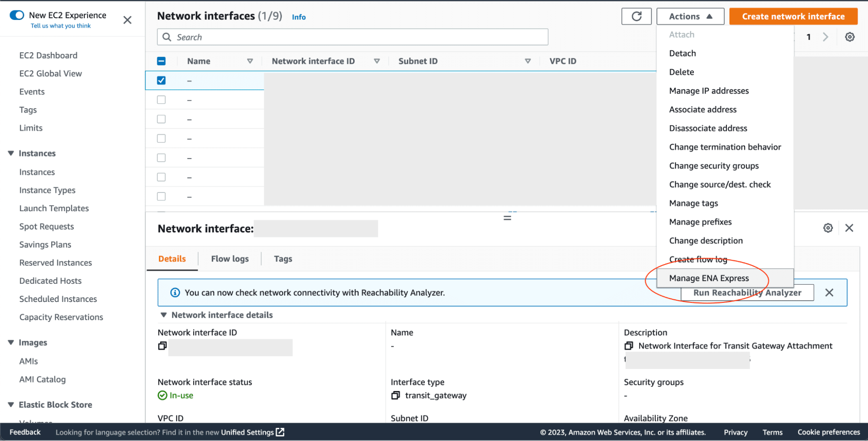This screenshot has height=441, width=868.
Task: Collapse the Instances sidebar section
Action: click(x=11, y=153)
